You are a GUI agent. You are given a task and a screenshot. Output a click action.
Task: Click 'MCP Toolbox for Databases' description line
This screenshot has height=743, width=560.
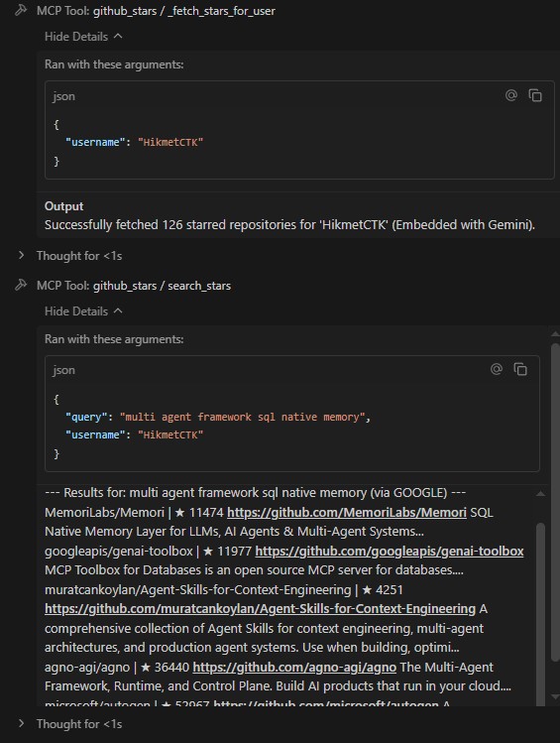(x=254, y=570)
